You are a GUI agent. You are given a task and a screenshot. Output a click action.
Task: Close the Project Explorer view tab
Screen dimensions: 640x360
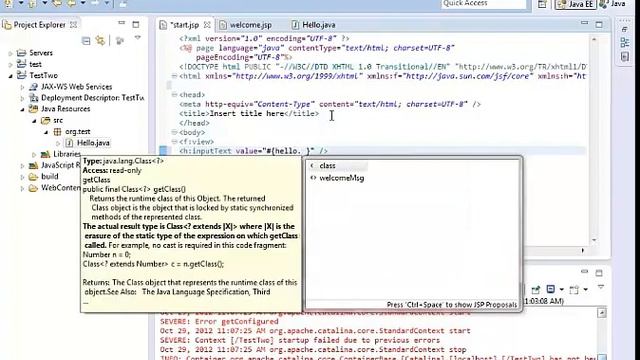click(x=73, y=24)
